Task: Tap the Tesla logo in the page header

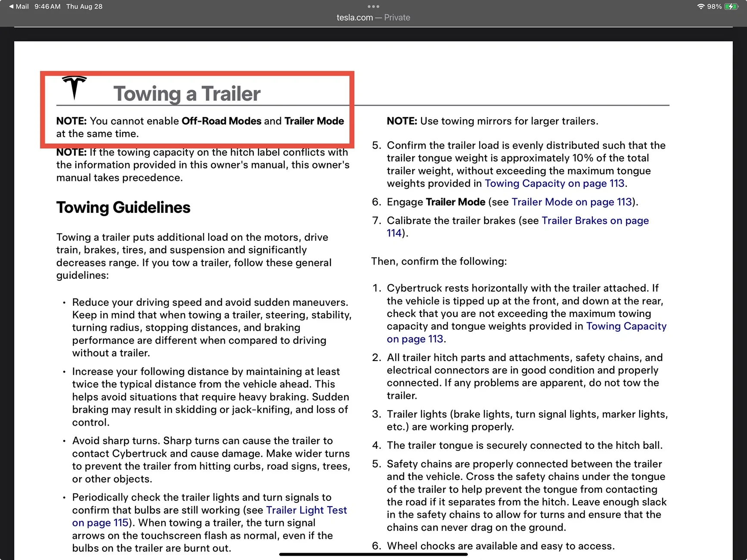Action: point(74,88)
